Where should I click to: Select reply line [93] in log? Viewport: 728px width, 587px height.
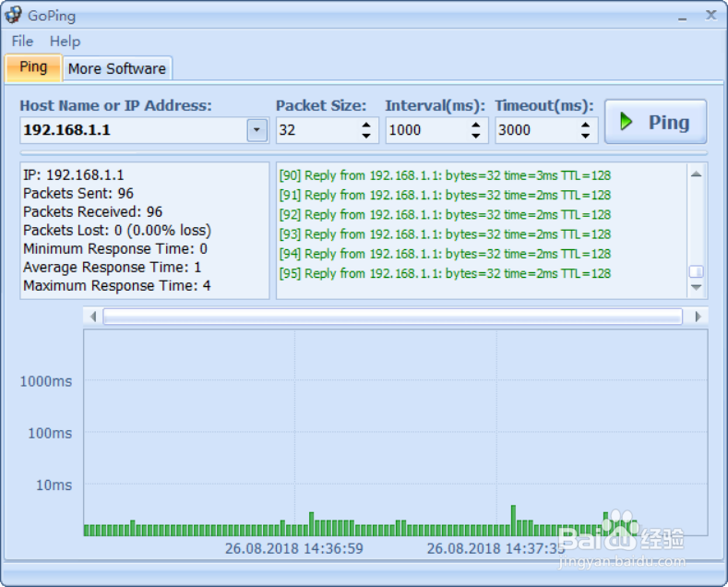(x=445, y=234)
